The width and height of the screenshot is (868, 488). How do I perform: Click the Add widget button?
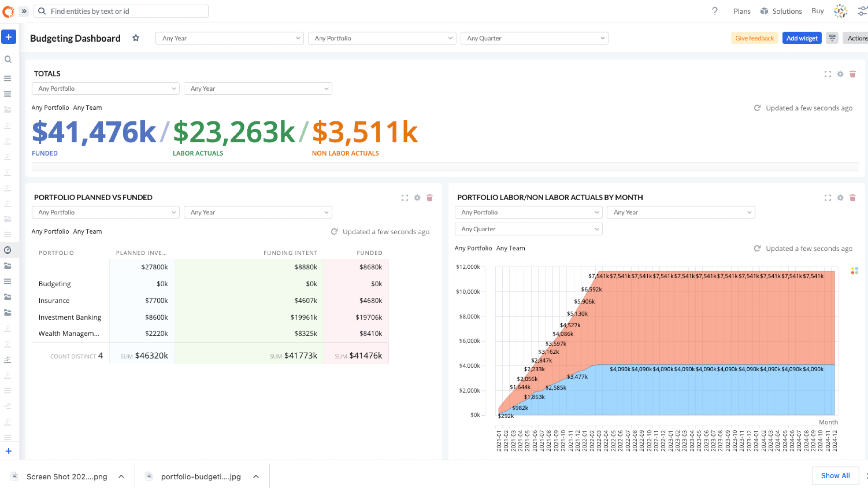(x=802, y=38)
